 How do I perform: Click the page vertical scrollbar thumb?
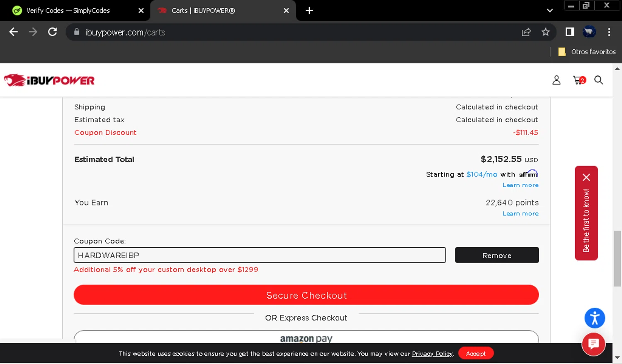click(x=617, y=258)
